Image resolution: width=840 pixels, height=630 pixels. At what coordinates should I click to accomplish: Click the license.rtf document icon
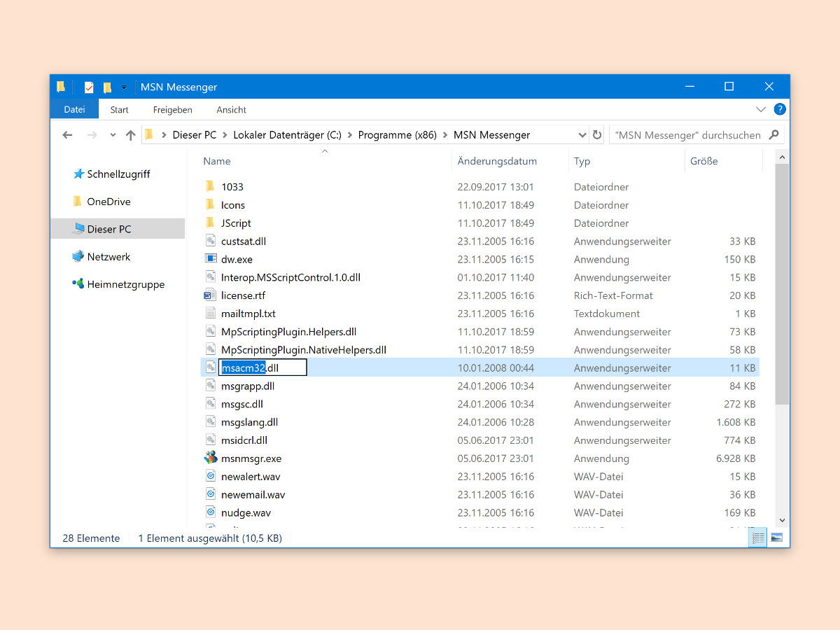pyautogui.click(x=211, y=295)
